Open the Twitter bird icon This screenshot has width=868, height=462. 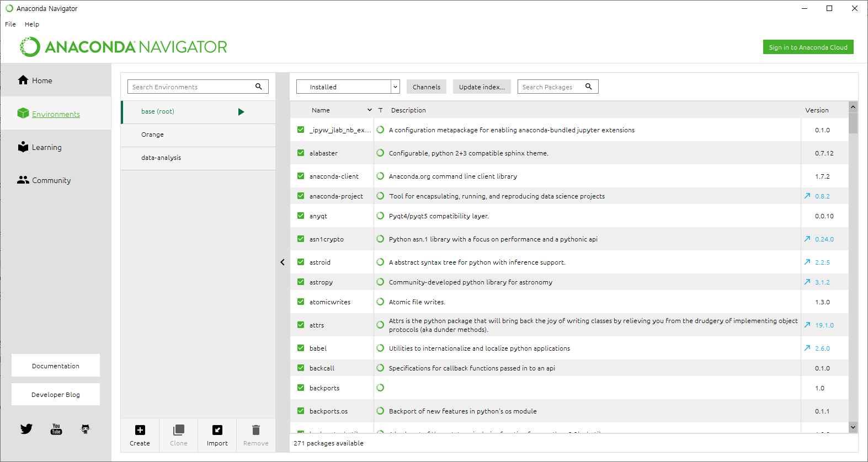26,428
